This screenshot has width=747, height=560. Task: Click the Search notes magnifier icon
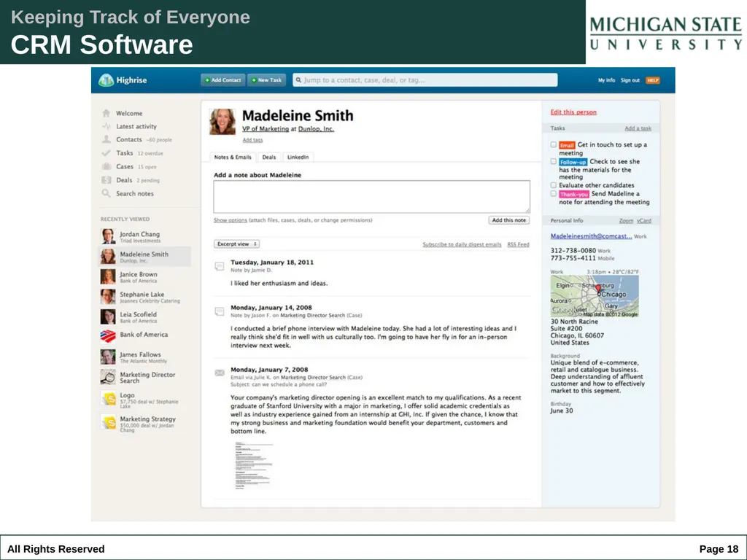tap(106, 193)
